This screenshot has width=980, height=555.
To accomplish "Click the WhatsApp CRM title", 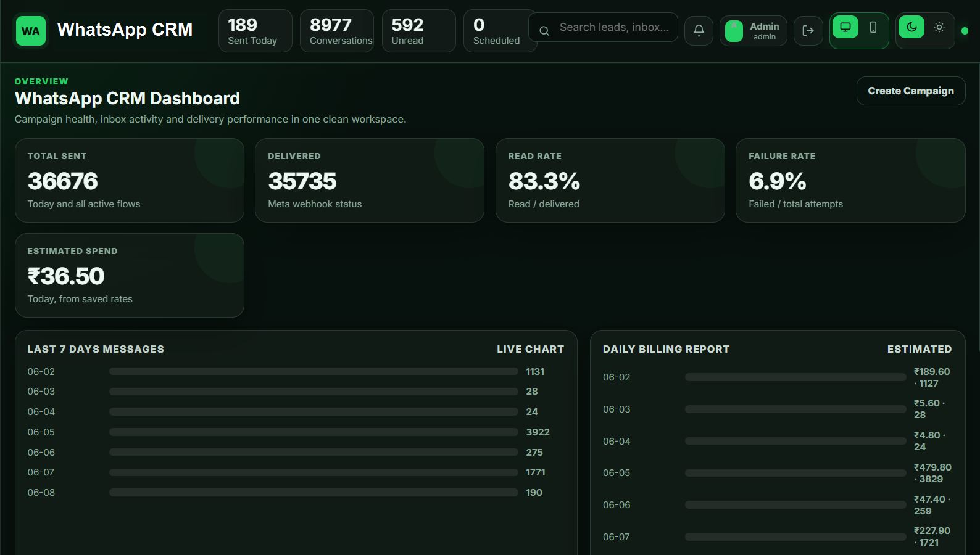I will [125, 30].
